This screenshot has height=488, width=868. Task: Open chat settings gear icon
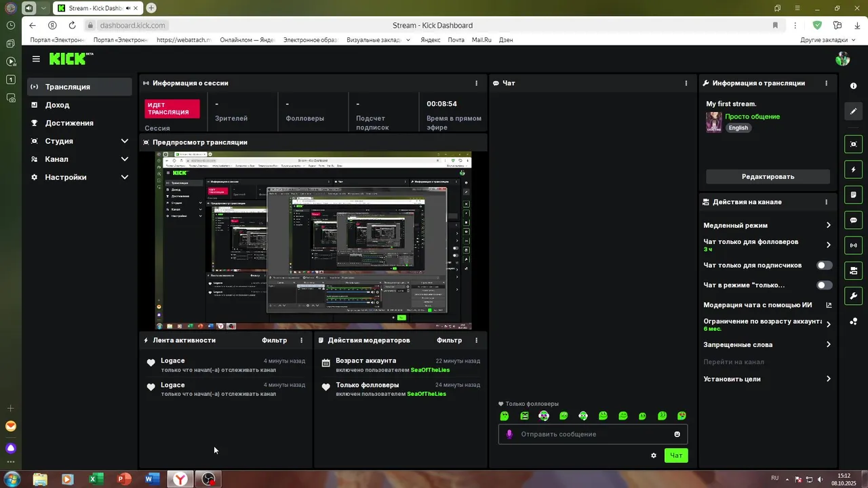coord(654,455)
